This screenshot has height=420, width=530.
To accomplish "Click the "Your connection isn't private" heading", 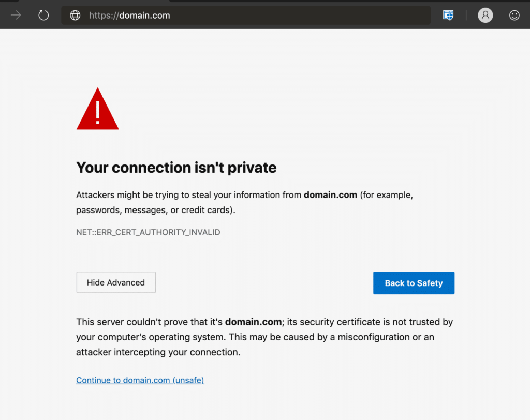I will pos(176,168).
